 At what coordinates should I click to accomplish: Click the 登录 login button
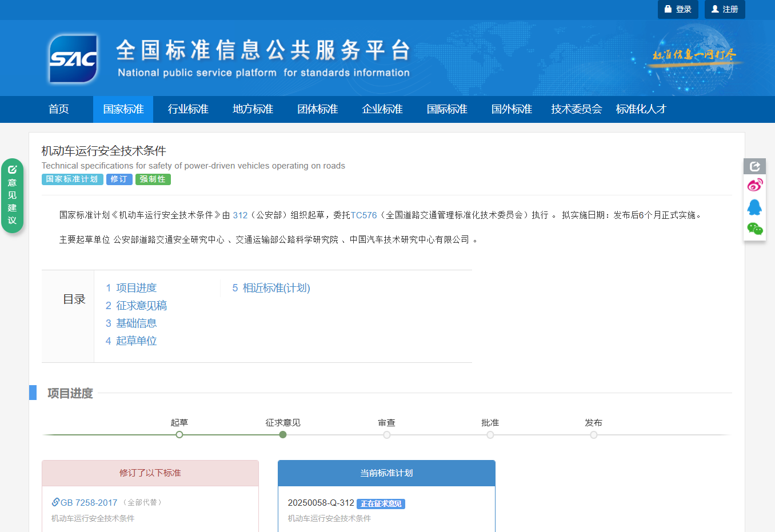678,9
